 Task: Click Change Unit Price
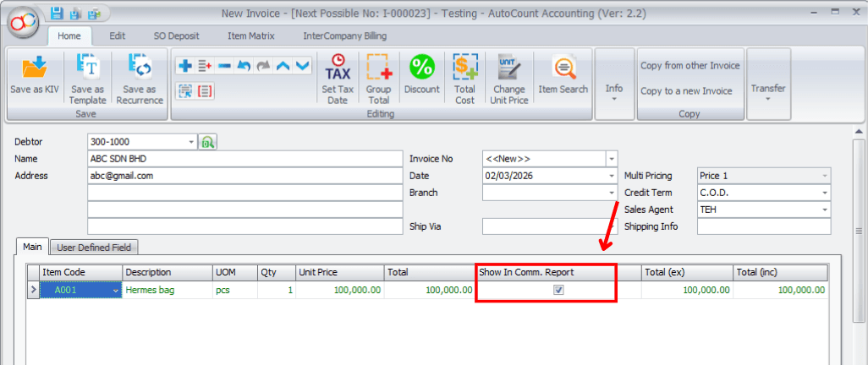tap(508, 78)
